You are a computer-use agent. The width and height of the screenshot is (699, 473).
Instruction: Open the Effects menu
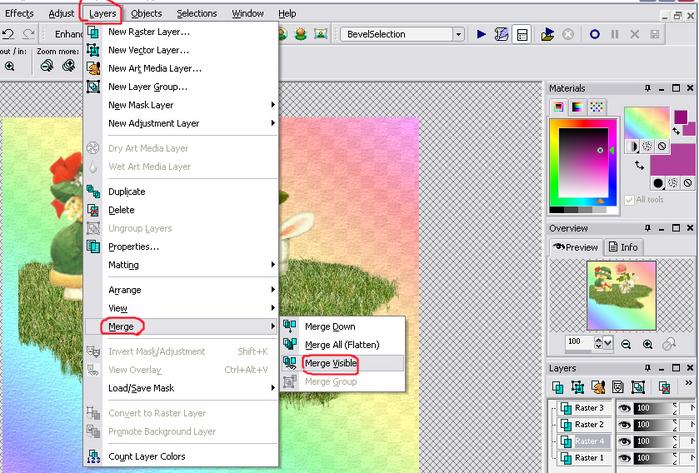19,14
